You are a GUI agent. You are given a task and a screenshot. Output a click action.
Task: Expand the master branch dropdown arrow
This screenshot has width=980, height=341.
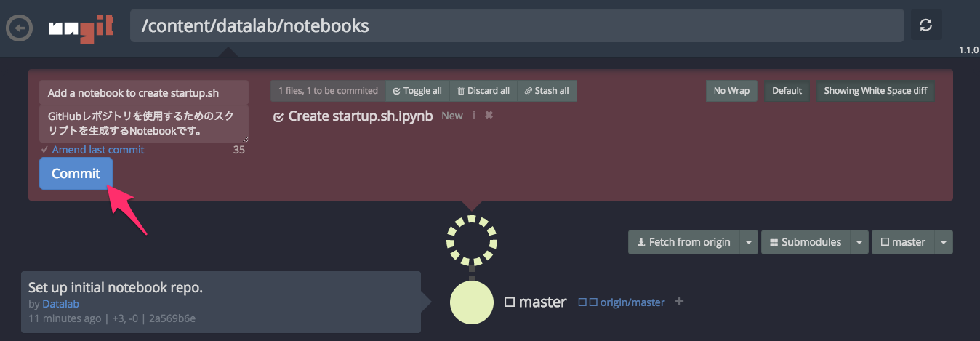(x=944, y=242)
